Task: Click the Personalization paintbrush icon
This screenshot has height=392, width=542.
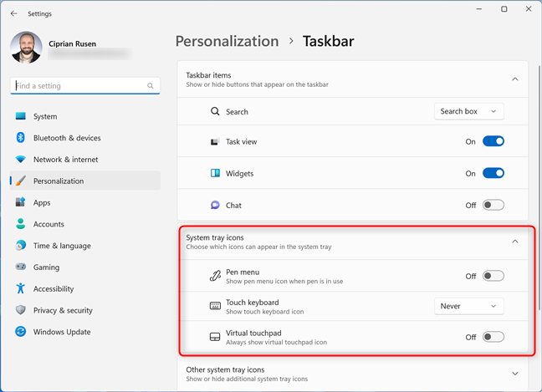Action: pos(21,181)
